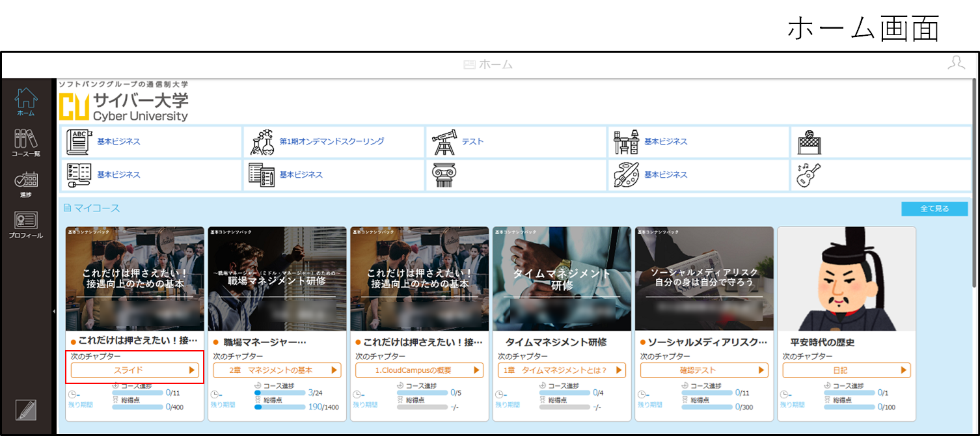Screen dimensions: 980x438
Task: Click the score bar showing 190/1400
Action: [x=279, y=407]
